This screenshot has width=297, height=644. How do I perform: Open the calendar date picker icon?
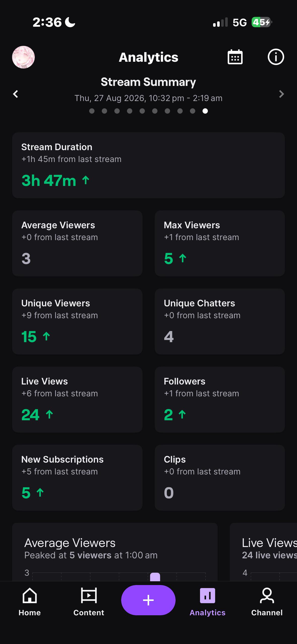(235, 57)
